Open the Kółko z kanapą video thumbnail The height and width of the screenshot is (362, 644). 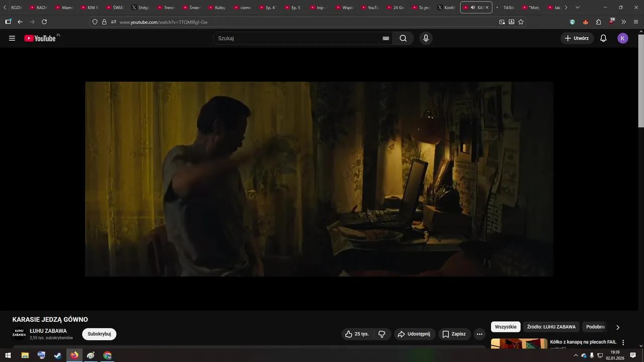coord(519,343)
